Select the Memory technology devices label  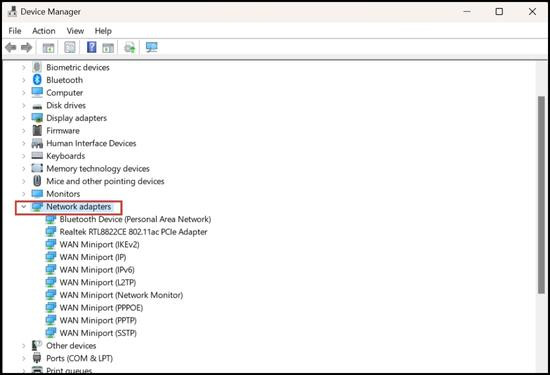pos(98,168)
